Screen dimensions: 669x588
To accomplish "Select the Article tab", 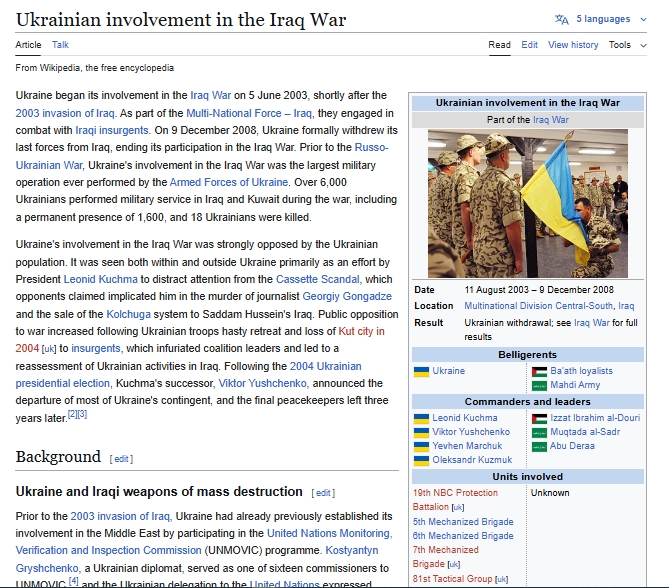I will (x=28, y=45).
